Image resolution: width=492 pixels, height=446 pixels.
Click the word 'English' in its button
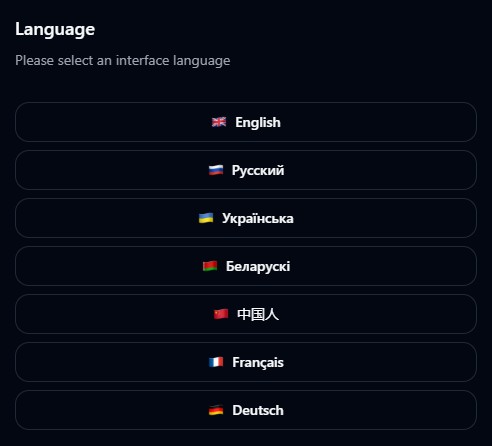258,122
